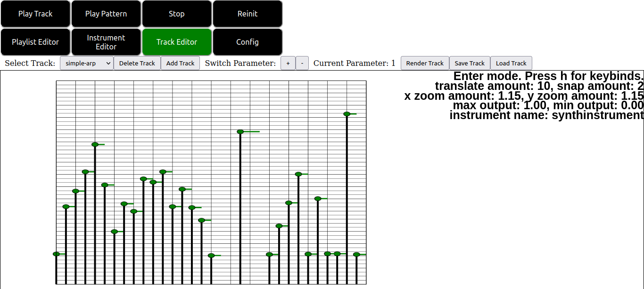Viewport: 644px width, 289px height.
Task: Load a track with Load Track
Action: click(x=511, y=63)
